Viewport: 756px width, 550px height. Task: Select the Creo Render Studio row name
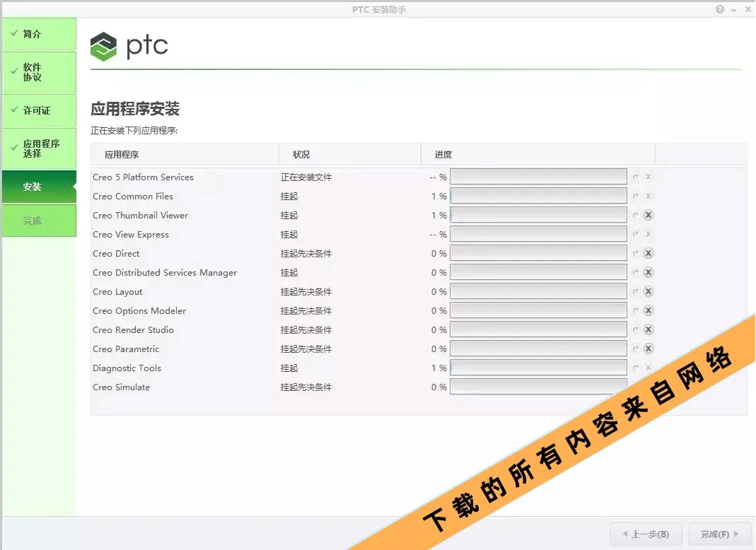(x=133, y=329)
